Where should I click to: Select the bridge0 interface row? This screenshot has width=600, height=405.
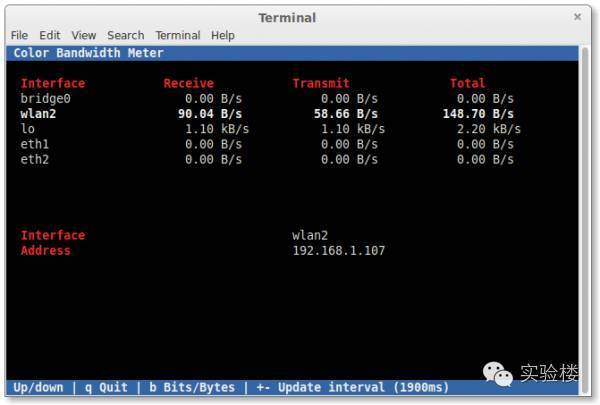(45, 99)
